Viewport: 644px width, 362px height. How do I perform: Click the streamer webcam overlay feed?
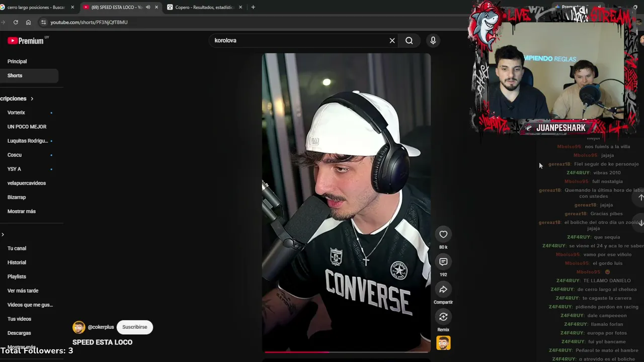point(556,70)
